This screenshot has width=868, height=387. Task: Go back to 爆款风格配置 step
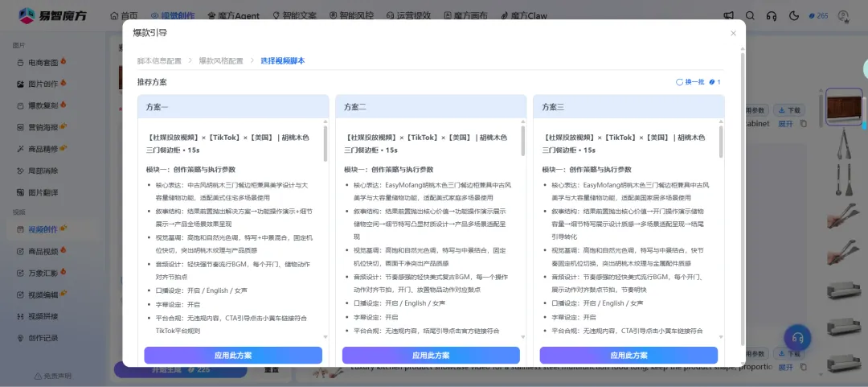pos(221,61)
